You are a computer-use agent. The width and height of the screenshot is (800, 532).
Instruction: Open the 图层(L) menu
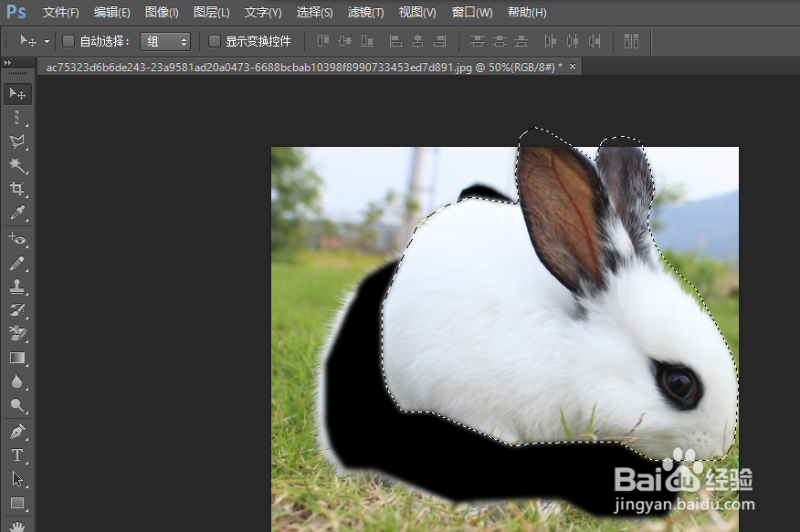point(211,12)
